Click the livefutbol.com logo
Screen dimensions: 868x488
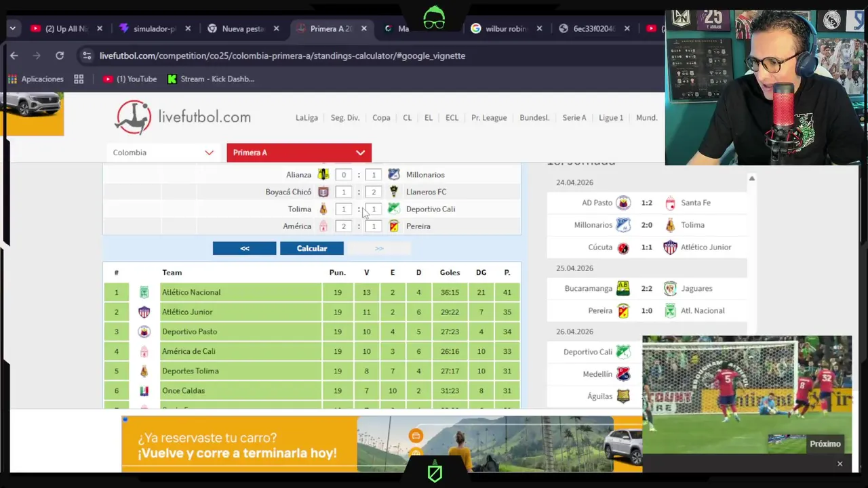(x=183, y=117)
